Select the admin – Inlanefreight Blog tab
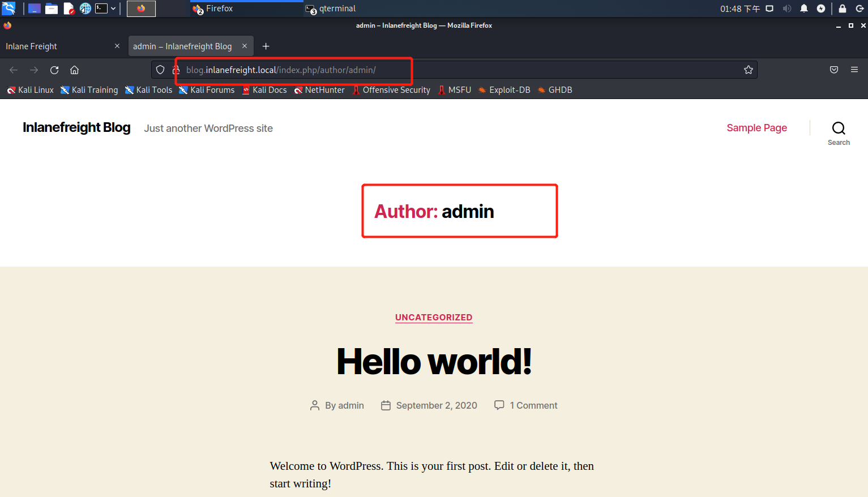Screen dimensions: 868x497 click(191, 46)
